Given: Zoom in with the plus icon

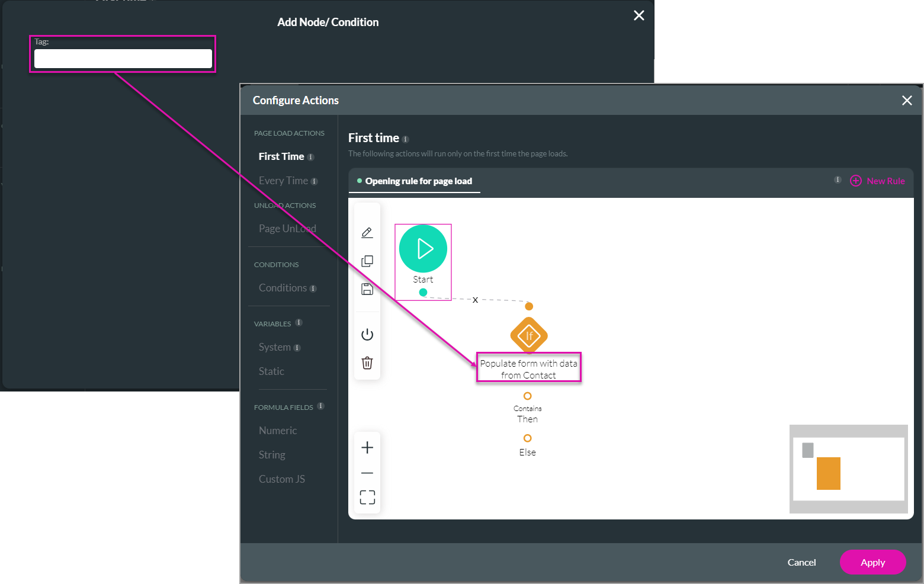Looking at the screenshot, I should pos(367,447).
